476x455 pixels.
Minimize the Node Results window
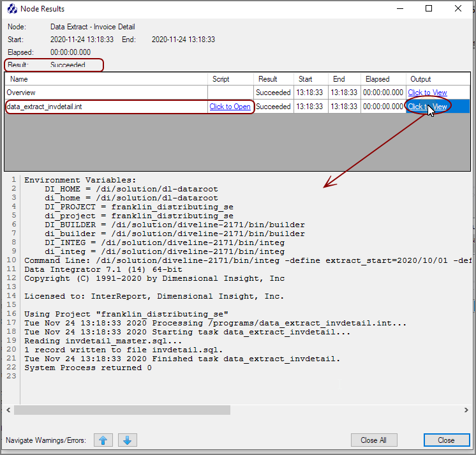click(400, 8)
